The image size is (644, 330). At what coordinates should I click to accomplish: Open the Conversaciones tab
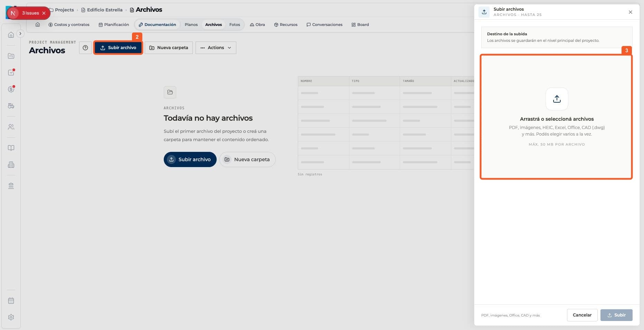[324, 25]
